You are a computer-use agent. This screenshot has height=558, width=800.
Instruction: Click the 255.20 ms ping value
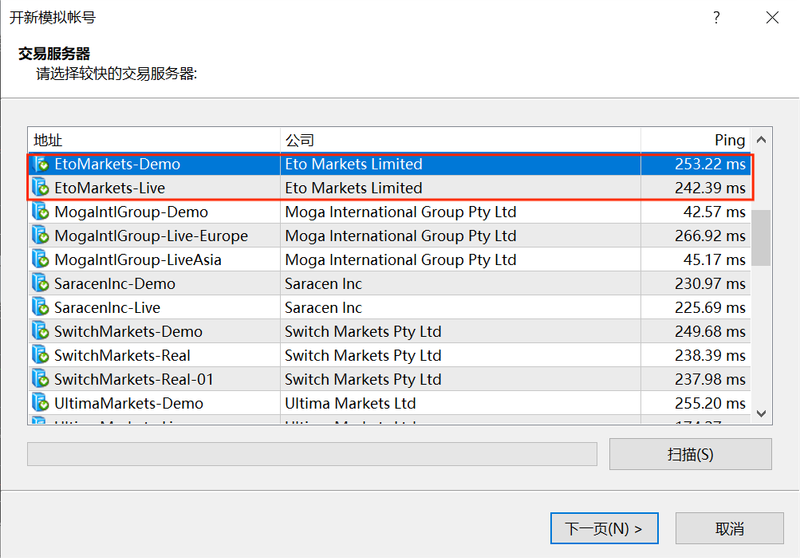pos(710,404)
